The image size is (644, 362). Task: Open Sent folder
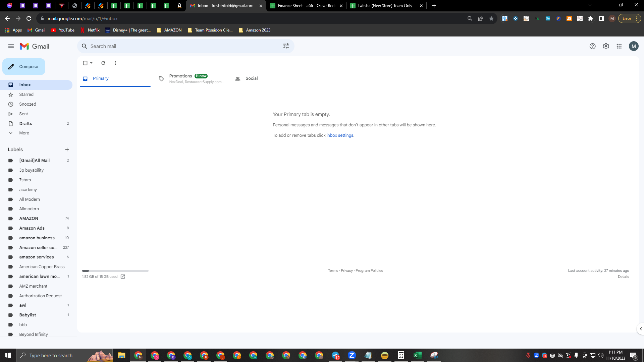click(36, 114)
